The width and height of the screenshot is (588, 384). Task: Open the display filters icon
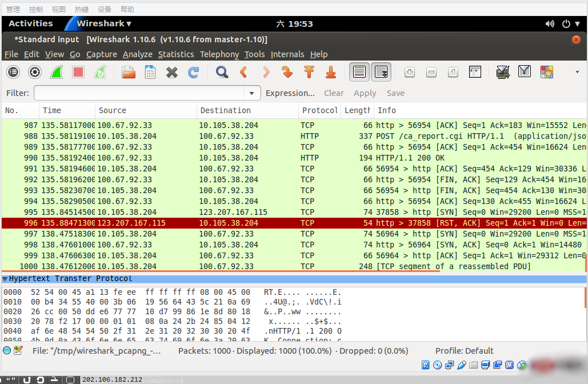[525, 72]
